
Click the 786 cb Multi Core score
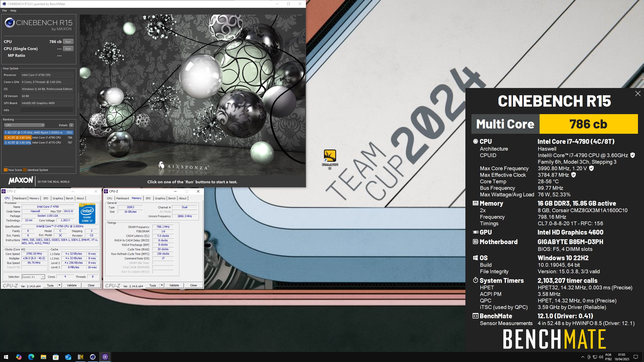[589, 124]
